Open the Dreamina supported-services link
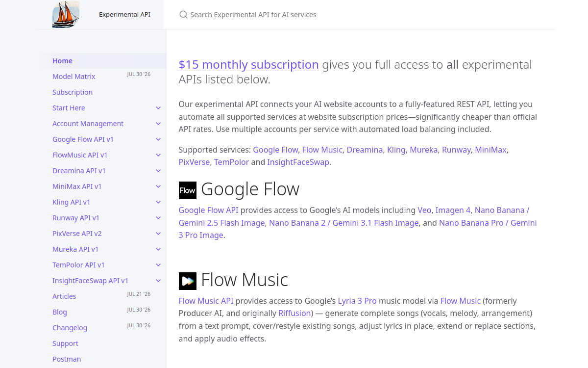The height and width of the screenshot is (368, 588). coord(365,150)
